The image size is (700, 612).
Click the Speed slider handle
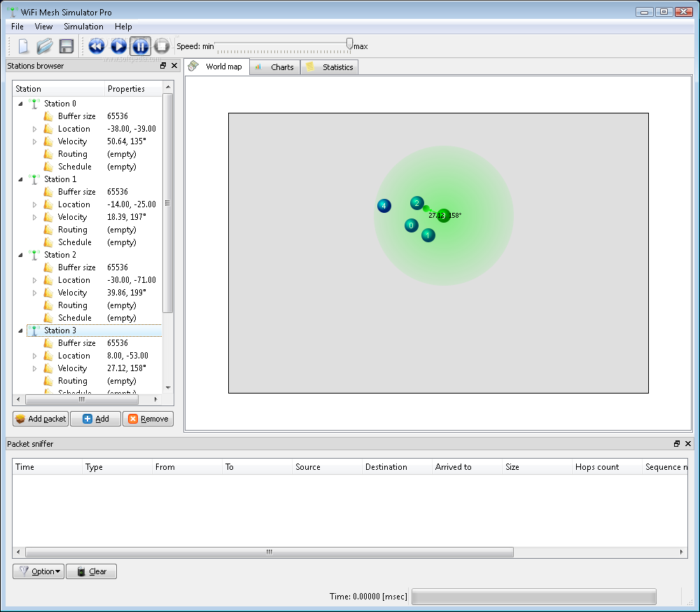[x=349, y=44]
